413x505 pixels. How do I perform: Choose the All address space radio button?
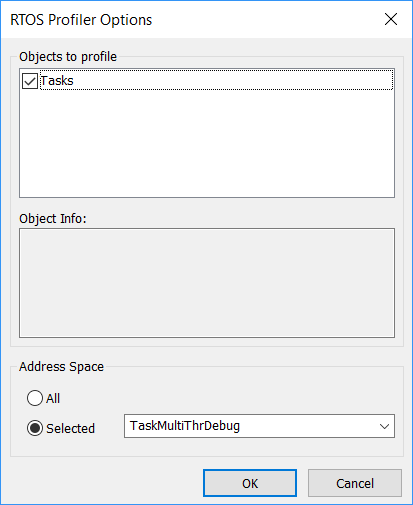pos(35,398)
